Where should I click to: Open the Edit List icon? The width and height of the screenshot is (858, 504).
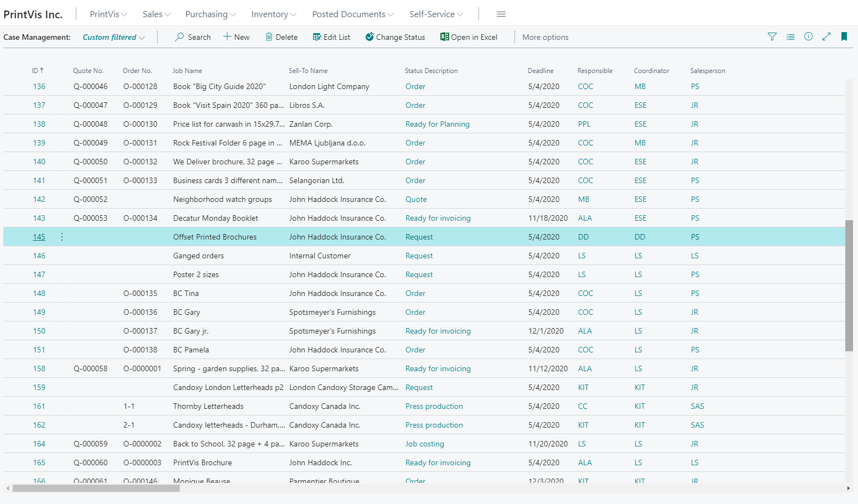[x=317, y=37]
